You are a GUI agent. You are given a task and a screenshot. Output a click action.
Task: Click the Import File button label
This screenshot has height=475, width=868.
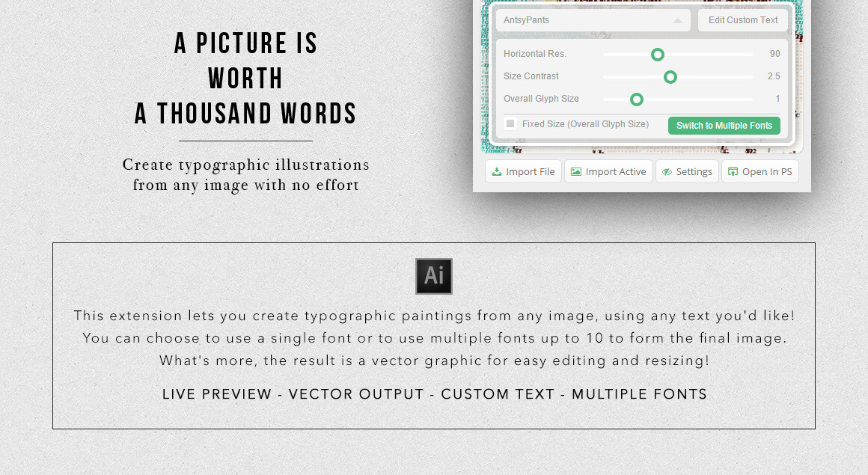[x=531, y=172]
